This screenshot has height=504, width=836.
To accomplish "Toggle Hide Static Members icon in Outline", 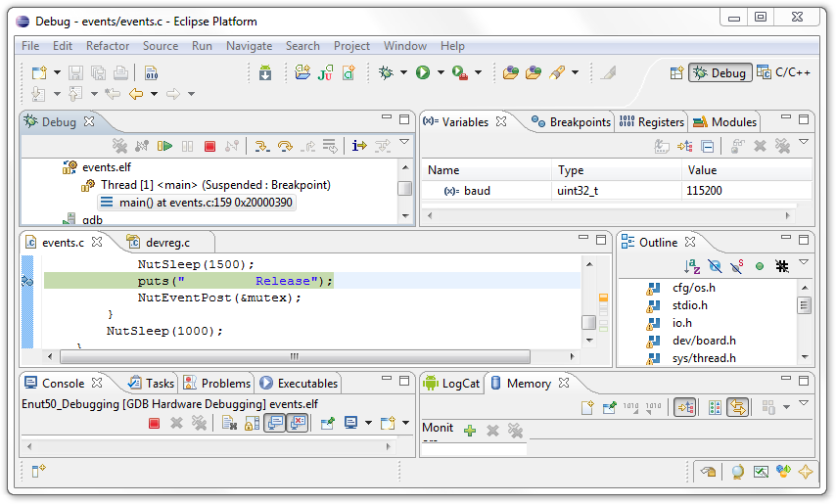I will 737,266.
